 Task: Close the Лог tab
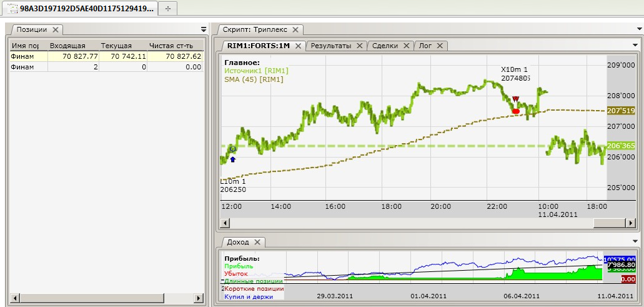(x=440, y=46)
